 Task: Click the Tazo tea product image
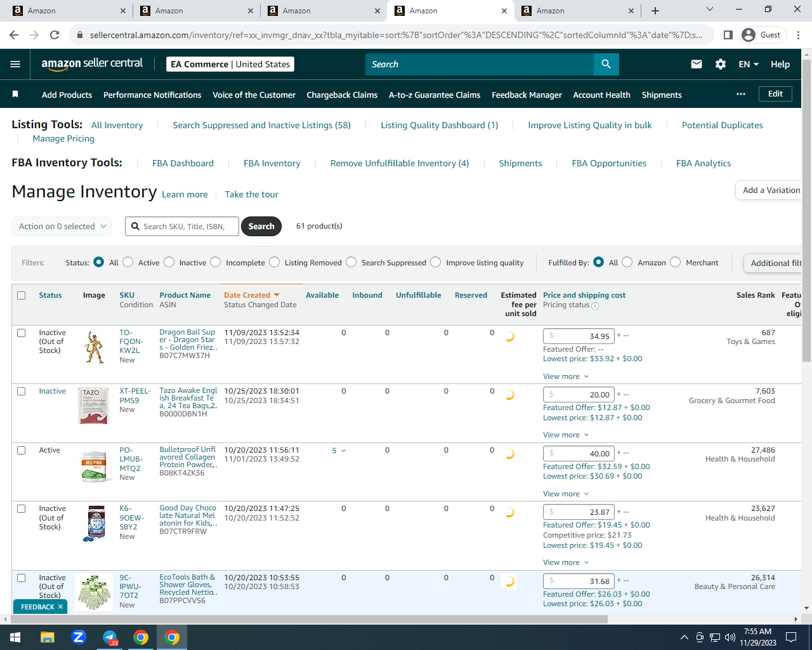pos(94,406)
